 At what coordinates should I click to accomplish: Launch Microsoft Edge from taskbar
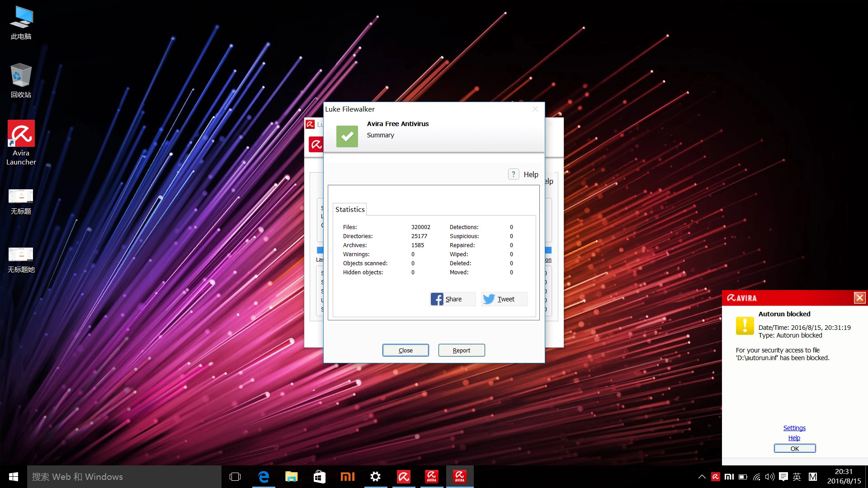click(x=264, y=477)
